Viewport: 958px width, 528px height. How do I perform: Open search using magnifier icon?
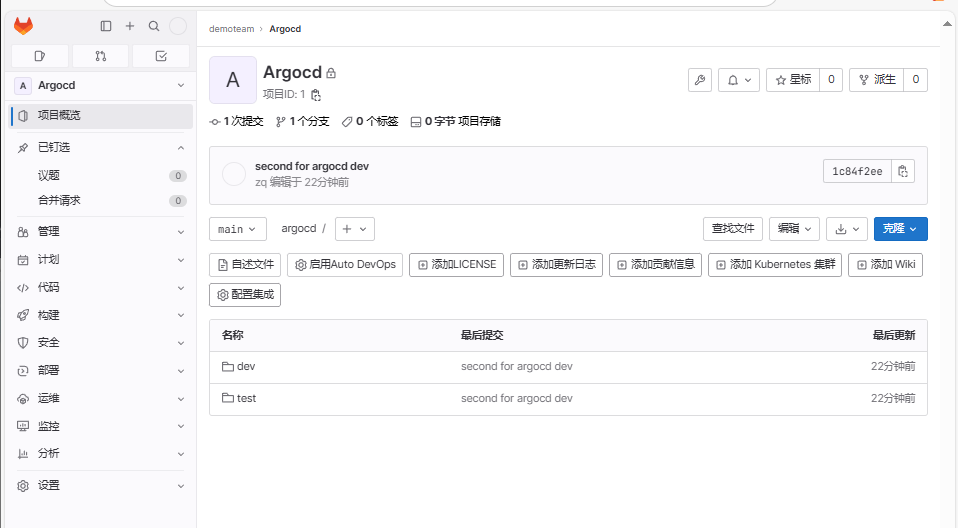[x=154, y=26]
